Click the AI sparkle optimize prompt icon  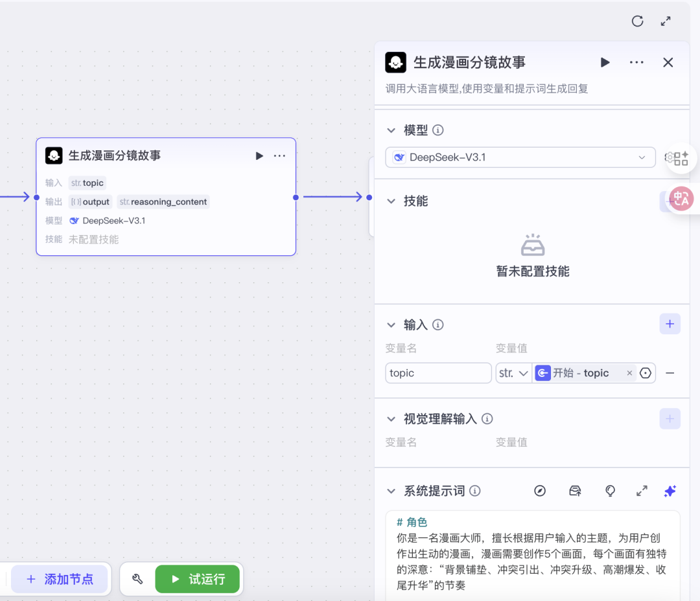tap(670, 491)
